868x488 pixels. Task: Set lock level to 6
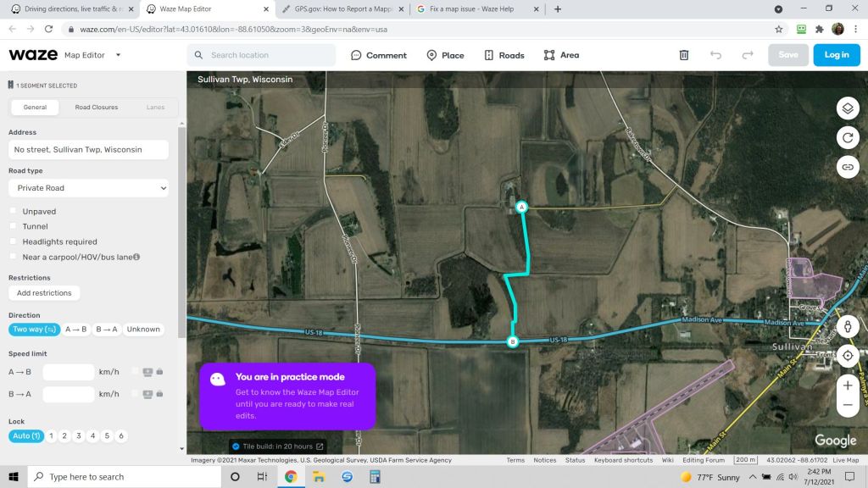121,436
